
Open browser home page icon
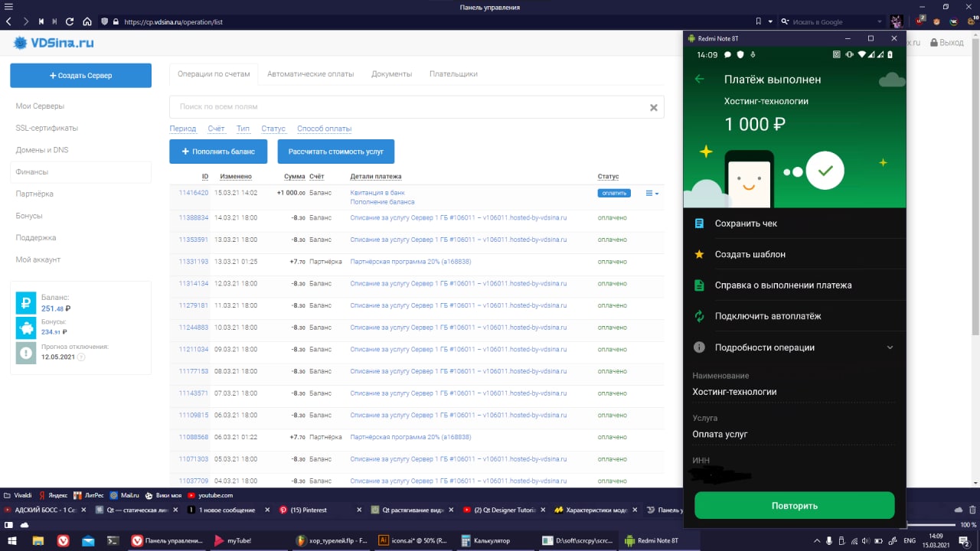[87, 22]
